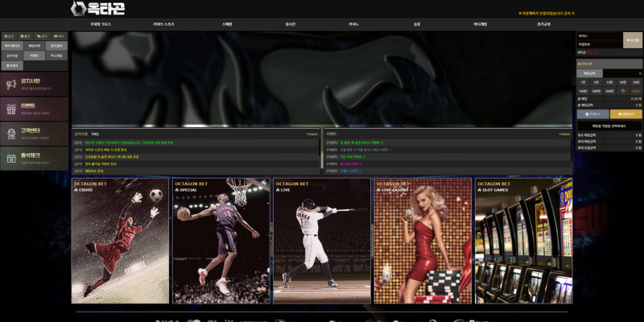644x322 pixels.
Task: Open the 고객센터 support agent banner
Action: (x=35, y=134)
